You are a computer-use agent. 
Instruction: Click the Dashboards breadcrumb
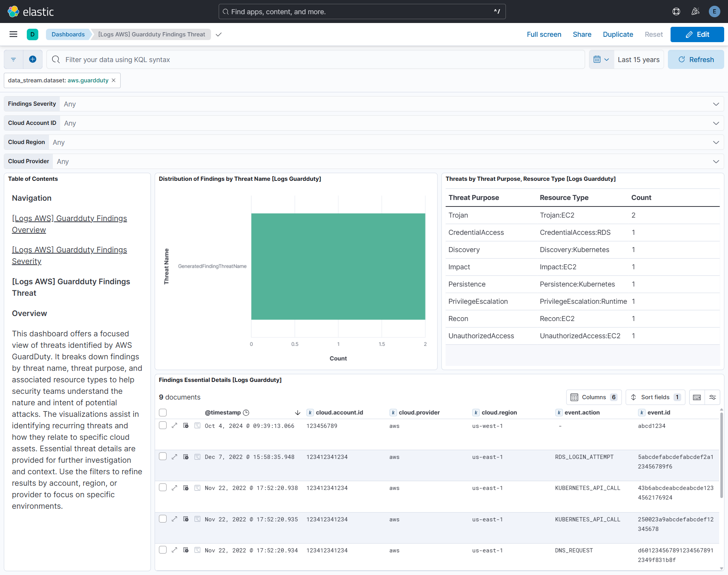(68, 34)
